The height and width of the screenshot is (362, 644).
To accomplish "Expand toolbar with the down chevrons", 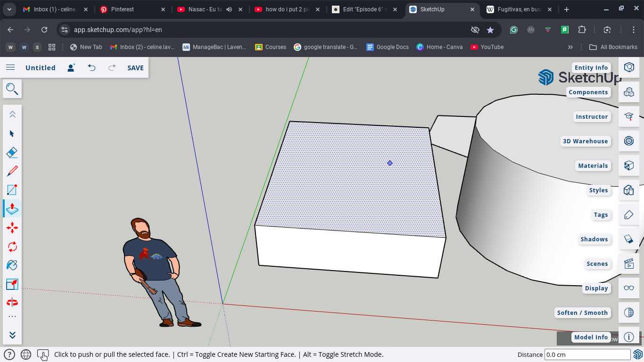I will (12, 335).
